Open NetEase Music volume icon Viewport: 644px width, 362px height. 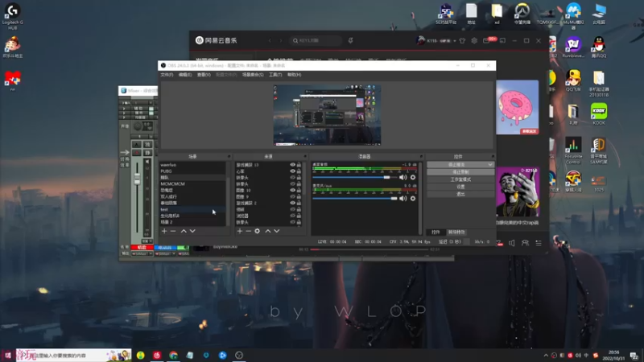pos(512,244)
